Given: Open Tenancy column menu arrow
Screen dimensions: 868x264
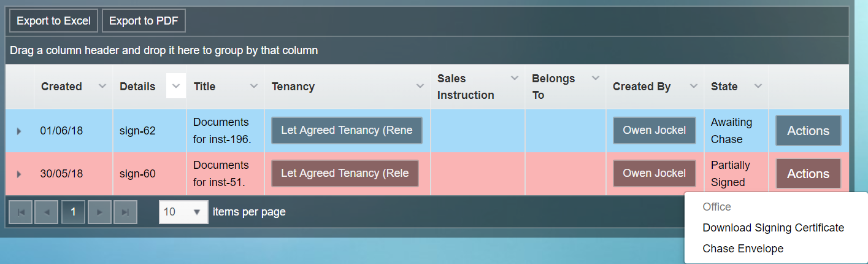Looking at the screenshot, I should (420, 86).
